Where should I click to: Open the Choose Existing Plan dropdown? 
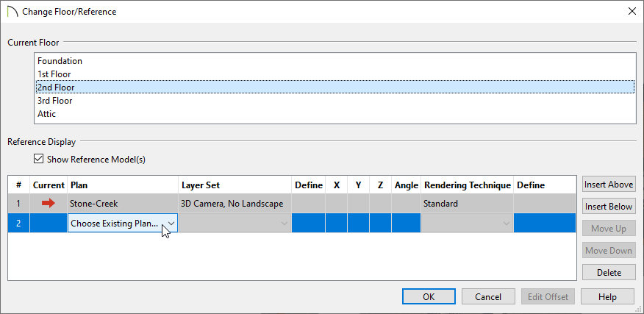[x=122, y=223]
